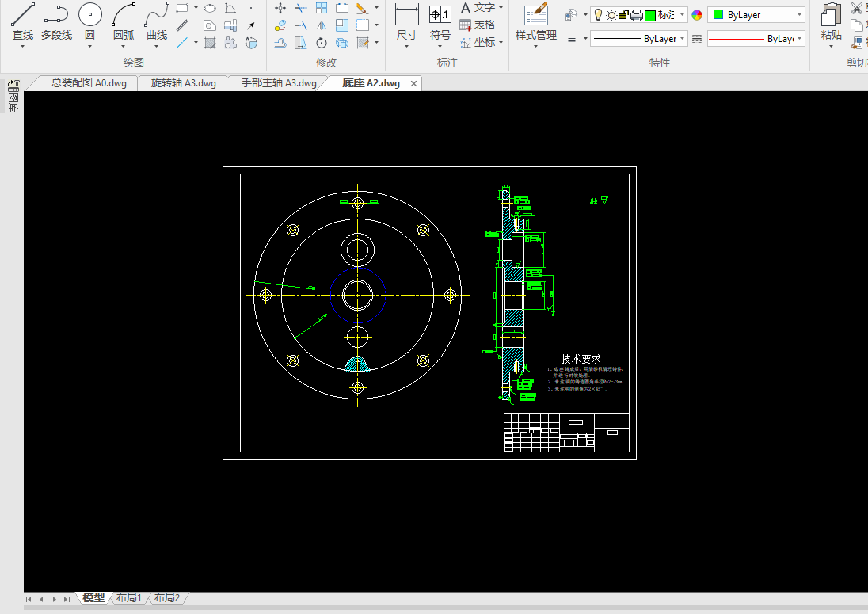
Task: Click the green layer color swatch
Action: click(650, 16)
